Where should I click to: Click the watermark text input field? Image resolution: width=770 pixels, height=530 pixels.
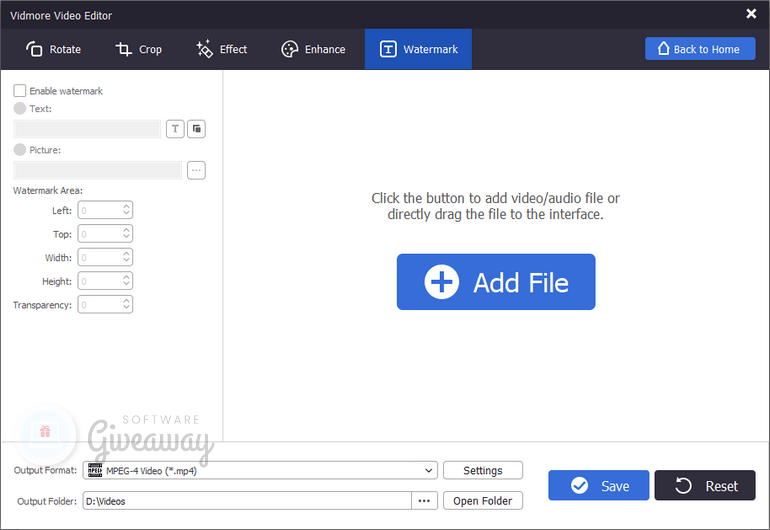tap(87, 129)
